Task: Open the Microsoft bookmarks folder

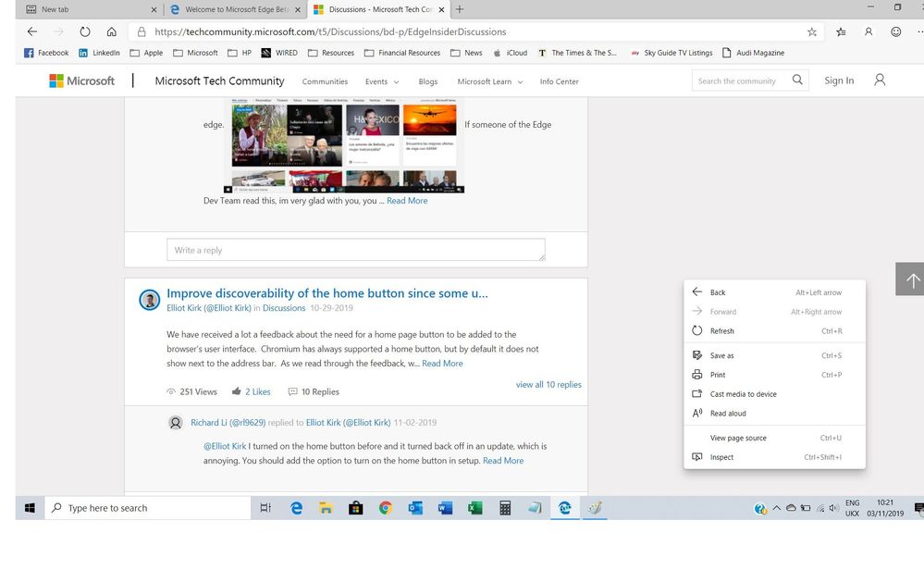Action: (x=196, y=53)
